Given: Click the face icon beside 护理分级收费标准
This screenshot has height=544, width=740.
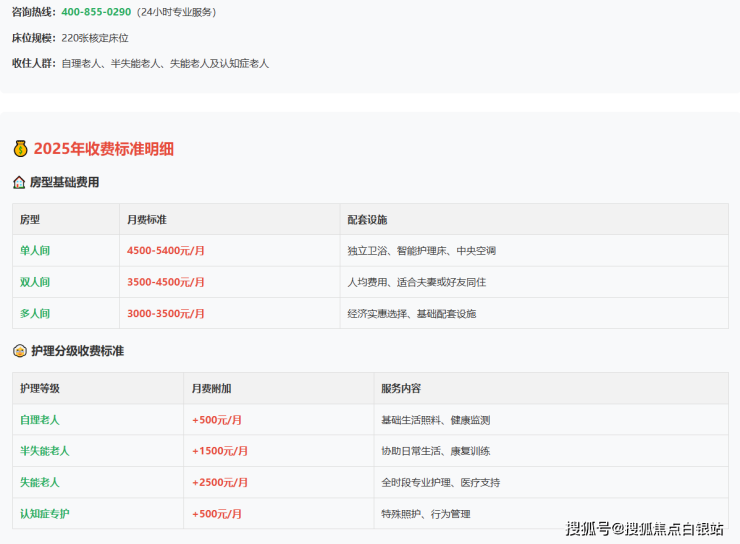Looking at the screenshot, I should coord(19,352).
